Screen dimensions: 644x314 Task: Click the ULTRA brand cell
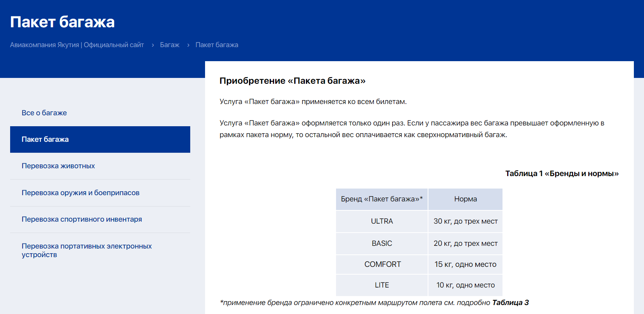pyautogui.click(x=382, y=221)
